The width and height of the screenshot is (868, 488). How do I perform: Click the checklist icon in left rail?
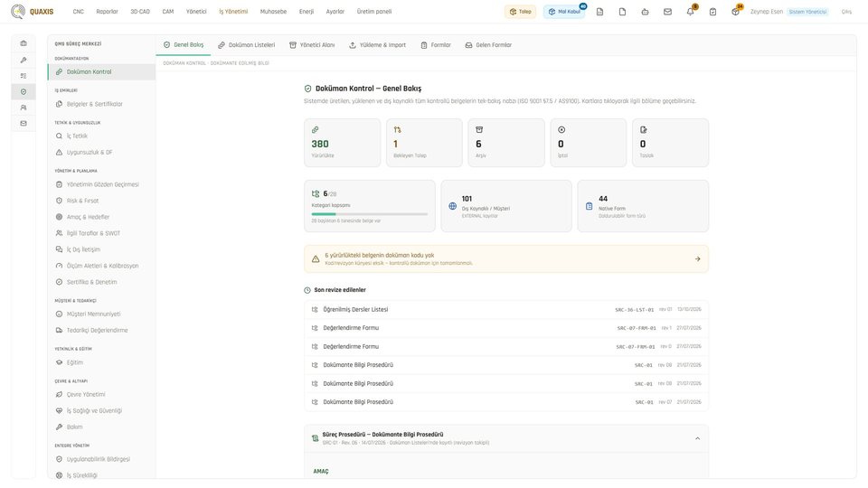24,76
